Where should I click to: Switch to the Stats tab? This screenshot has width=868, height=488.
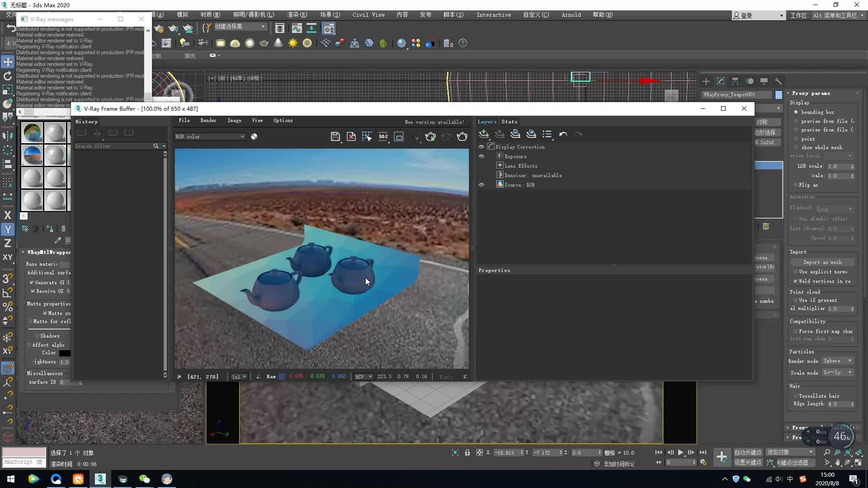click(509, 122)
